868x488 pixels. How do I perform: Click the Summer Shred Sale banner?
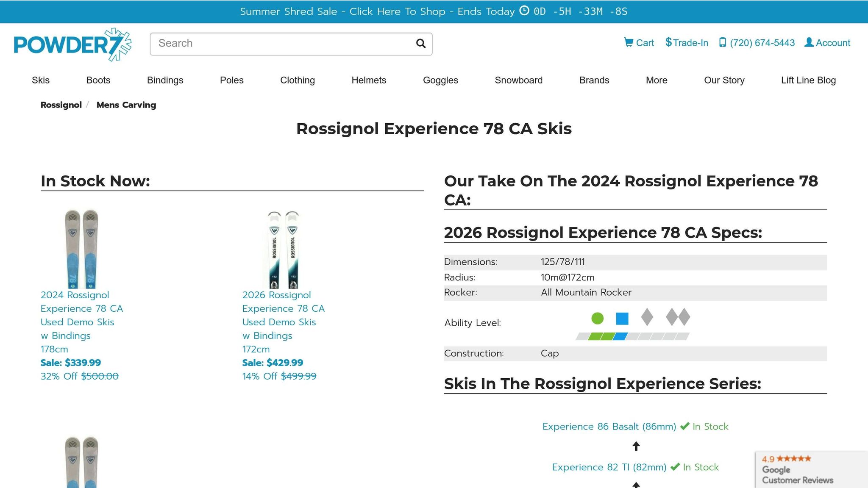pos(434,11)
